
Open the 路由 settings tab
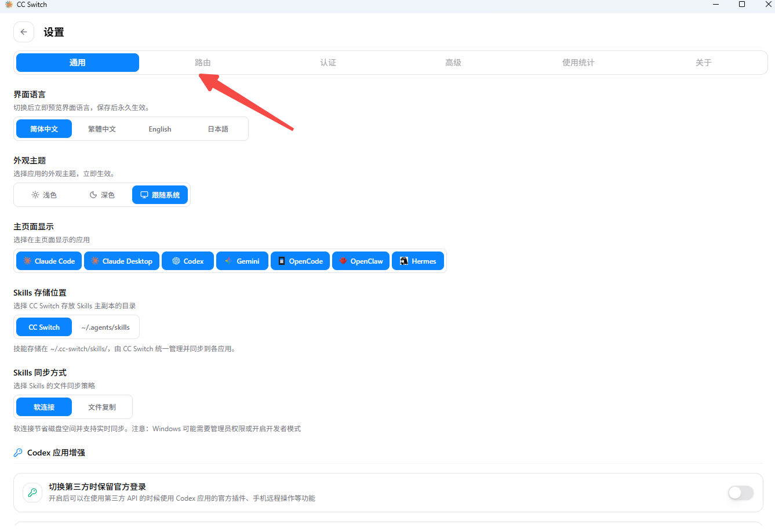tap(203, 63)
